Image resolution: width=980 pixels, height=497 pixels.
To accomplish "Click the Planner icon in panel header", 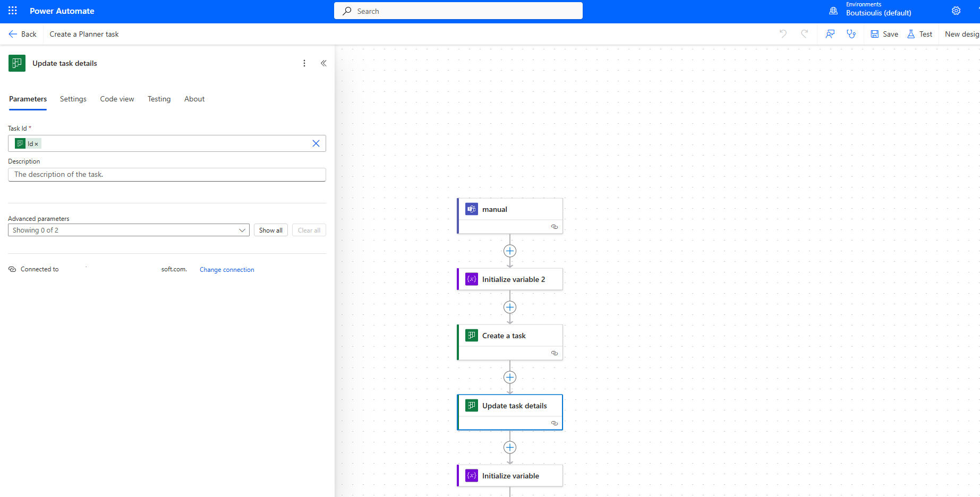I will pyautogui.click(x=17, y=63).
